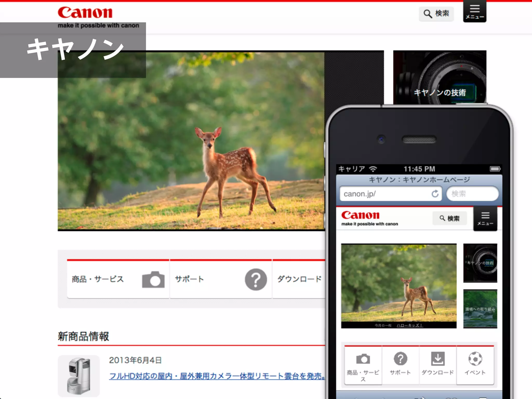Image resolution: width=532 pixels, height=399 pixels.
Task: Click the canon.jp/ address field in the phone browser
Action: 390,194
